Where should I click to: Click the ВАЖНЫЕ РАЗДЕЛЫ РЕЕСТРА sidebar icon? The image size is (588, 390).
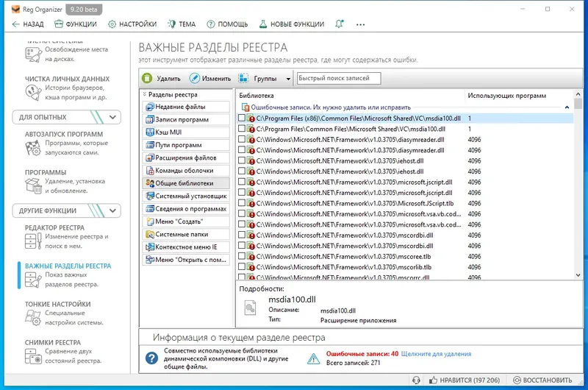click(x=33, y=280)
